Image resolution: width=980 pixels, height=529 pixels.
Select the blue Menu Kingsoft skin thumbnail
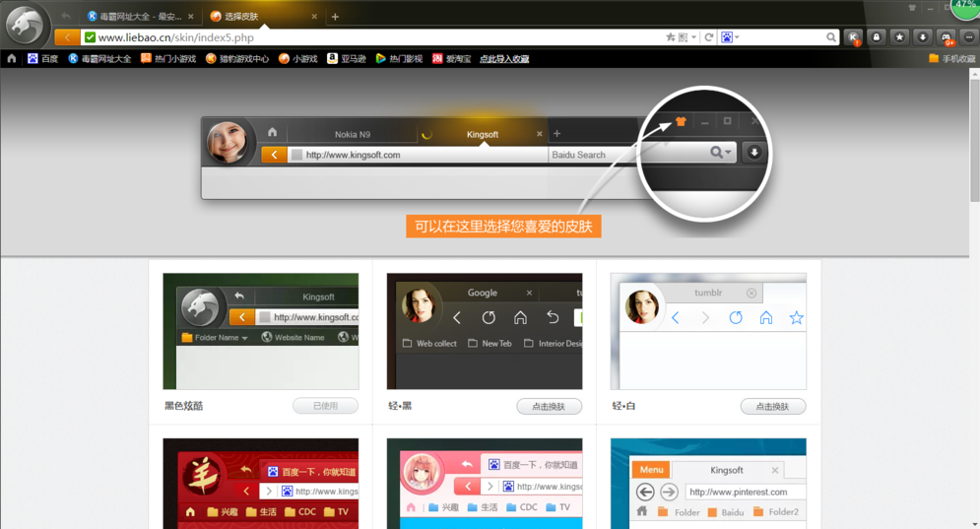pos(708,484)
